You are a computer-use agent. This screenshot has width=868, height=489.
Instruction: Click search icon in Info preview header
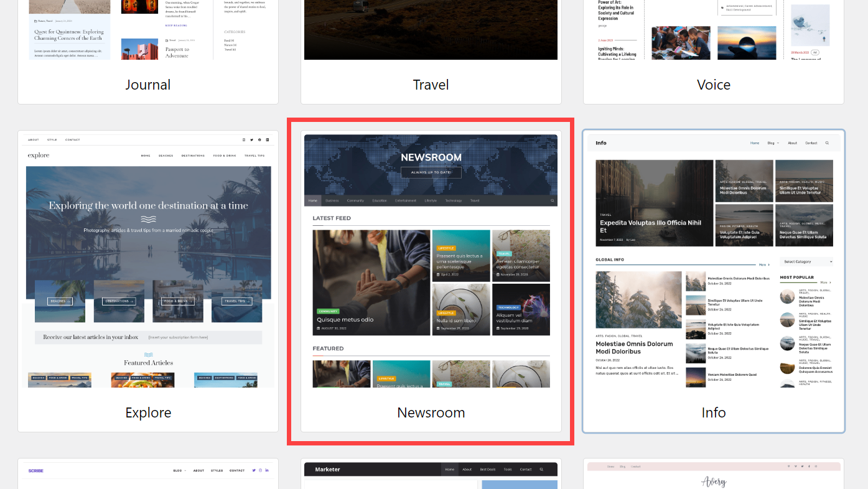pos(827,143)
